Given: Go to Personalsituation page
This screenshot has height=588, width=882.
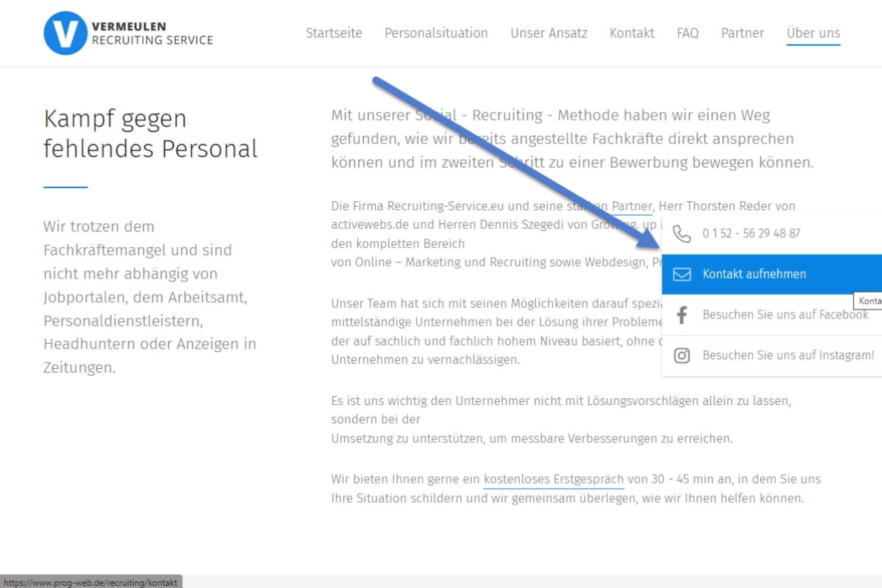Looking at the screenshot, I should pos(436,33).
